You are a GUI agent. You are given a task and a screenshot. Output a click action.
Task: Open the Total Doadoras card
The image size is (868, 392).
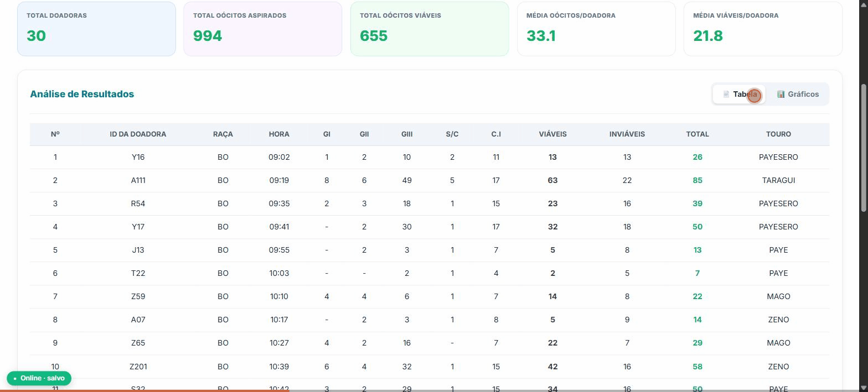click(x=96, y=29)
